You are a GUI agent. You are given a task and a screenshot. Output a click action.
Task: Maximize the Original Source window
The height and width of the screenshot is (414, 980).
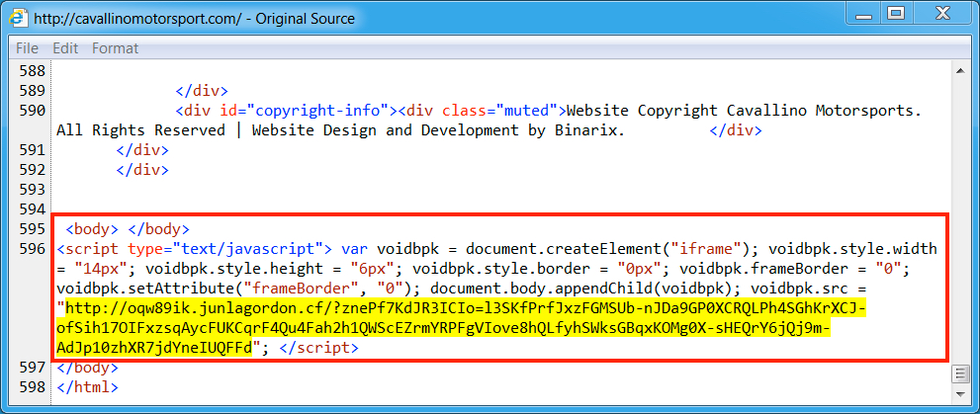coord(896,12)
